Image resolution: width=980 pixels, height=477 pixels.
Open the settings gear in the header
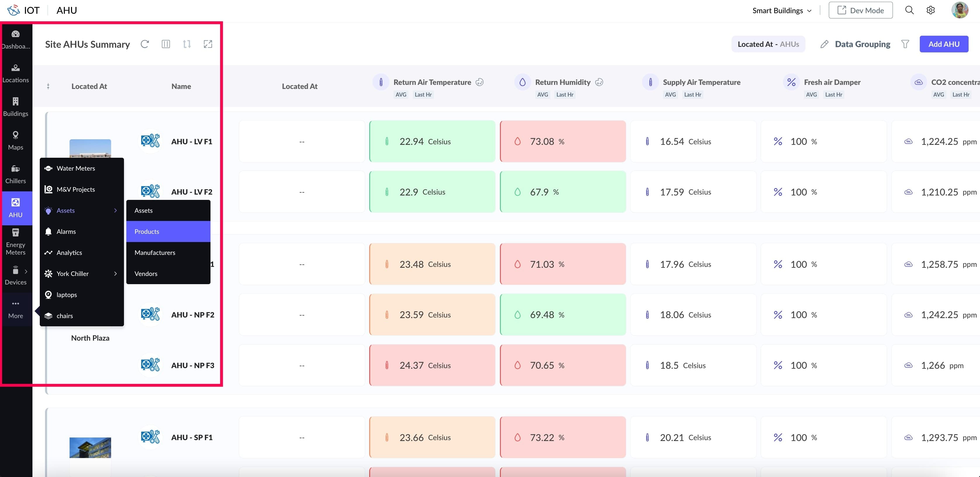[931, 10]
